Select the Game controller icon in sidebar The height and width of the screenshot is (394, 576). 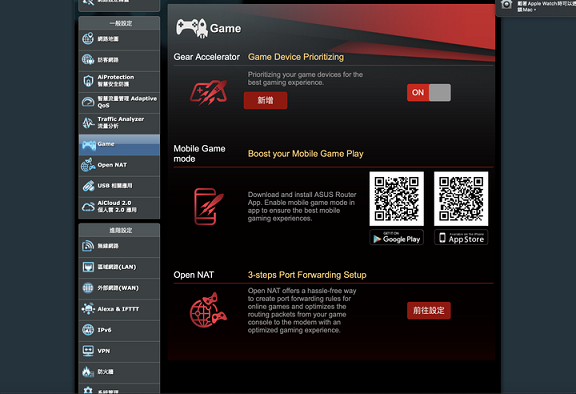[89, 145]
